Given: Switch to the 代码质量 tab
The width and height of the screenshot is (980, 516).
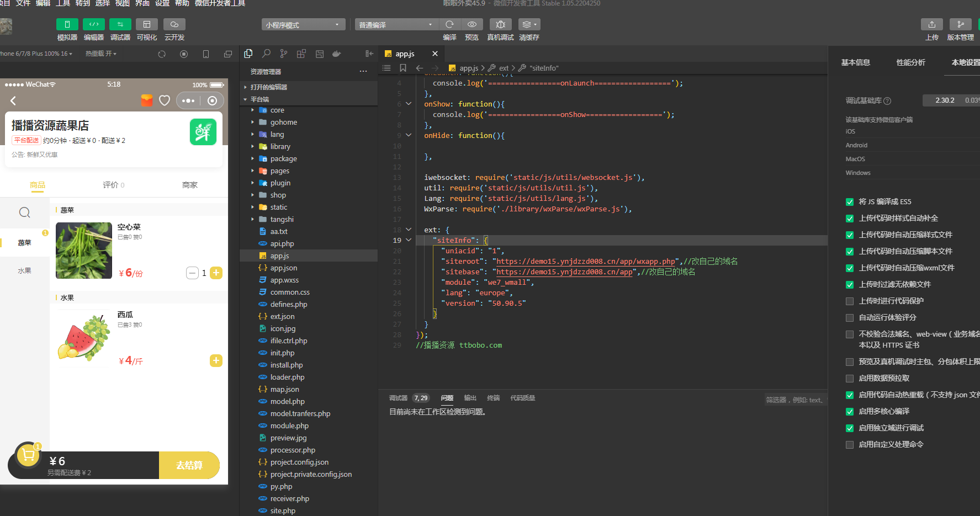Looking at the screenshot, I should pyautogui.click(x=522, y=398).
